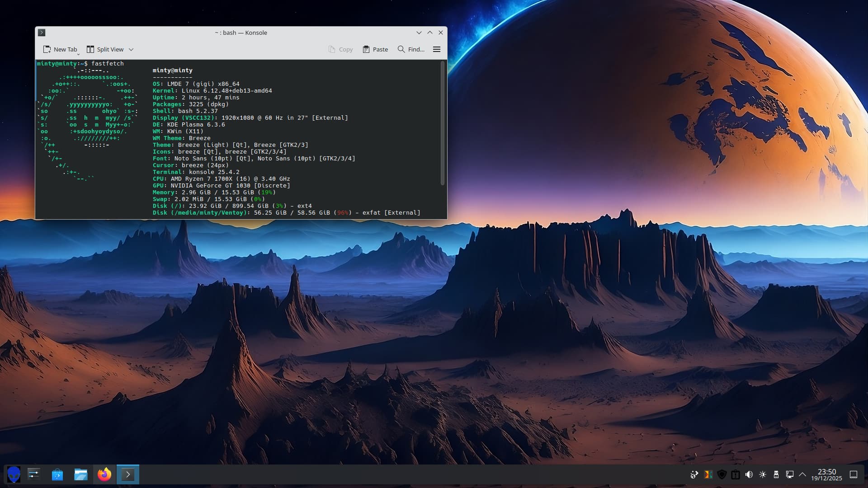This screenshot has height=488, width=868.
Task: Launch Firefox from the taskbar
Action: [x=104, y=474]
